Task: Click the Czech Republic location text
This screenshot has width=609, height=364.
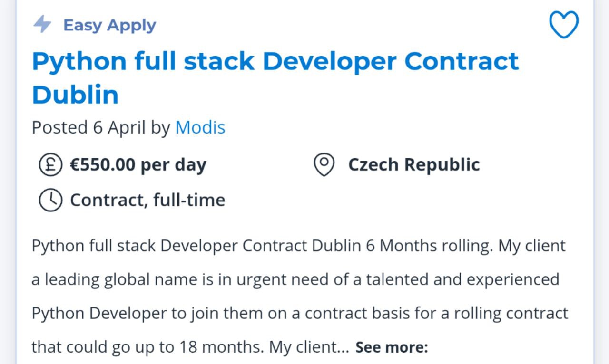Action: [x=414, y=164]
